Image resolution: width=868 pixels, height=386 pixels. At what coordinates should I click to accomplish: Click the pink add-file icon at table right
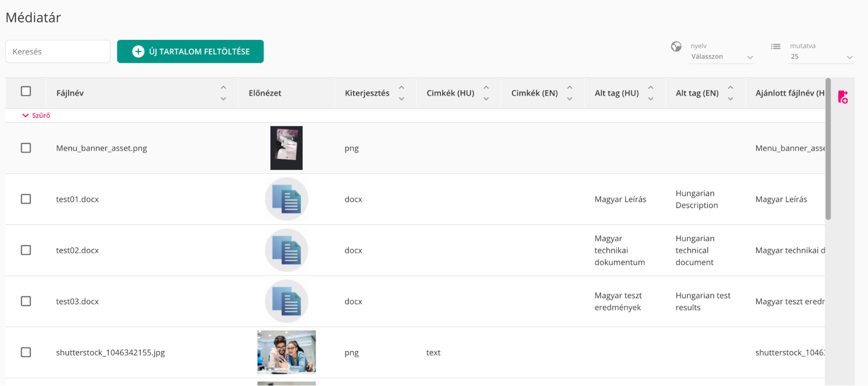click(x=843, y=97)
